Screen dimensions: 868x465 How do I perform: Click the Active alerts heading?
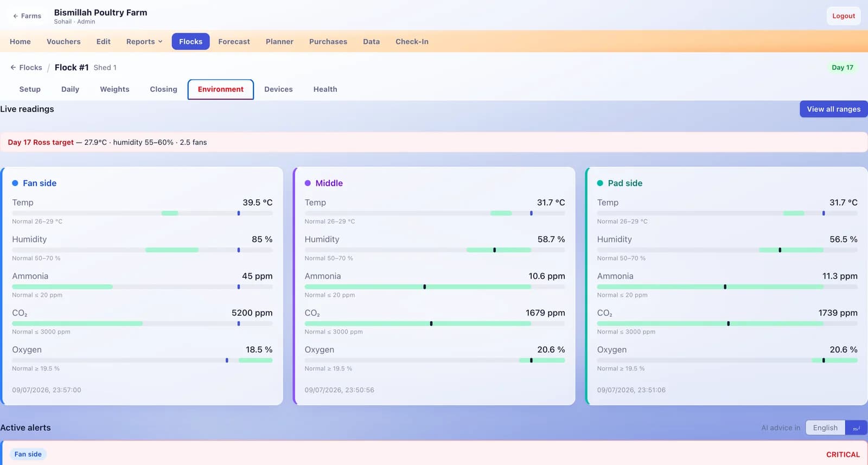25,428
